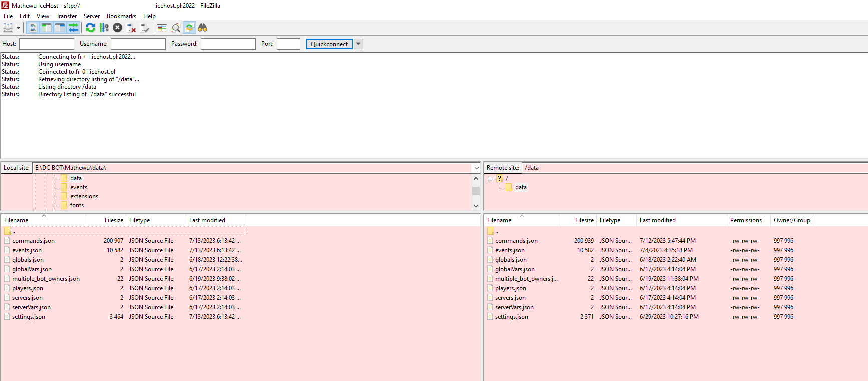Open the File menu
Image resolution: width=868 pixels, height=381 pixels.
coord(8,16)
